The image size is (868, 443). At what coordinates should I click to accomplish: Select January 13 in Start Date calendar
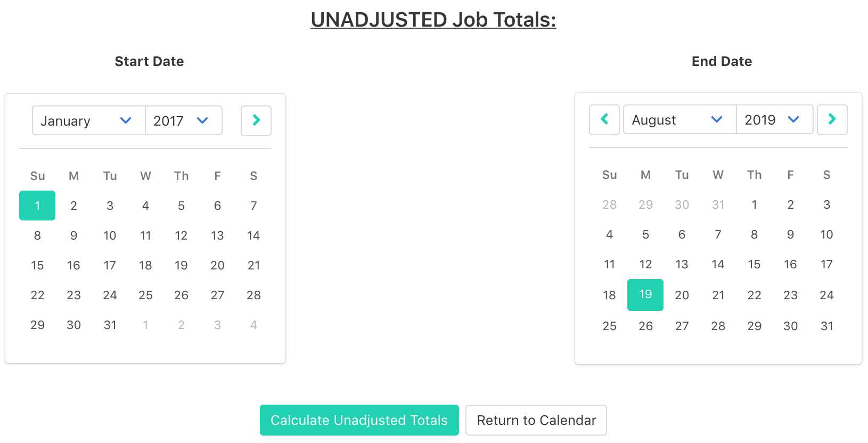(x=217, y=235)
